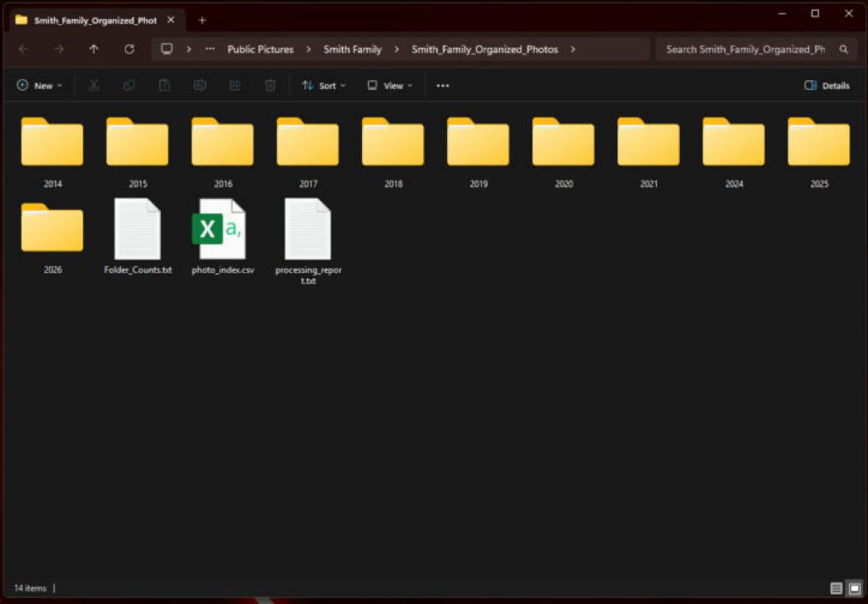Select the Folder_Counts.txt file
This screenshot has width=868, height=604.
138,237
